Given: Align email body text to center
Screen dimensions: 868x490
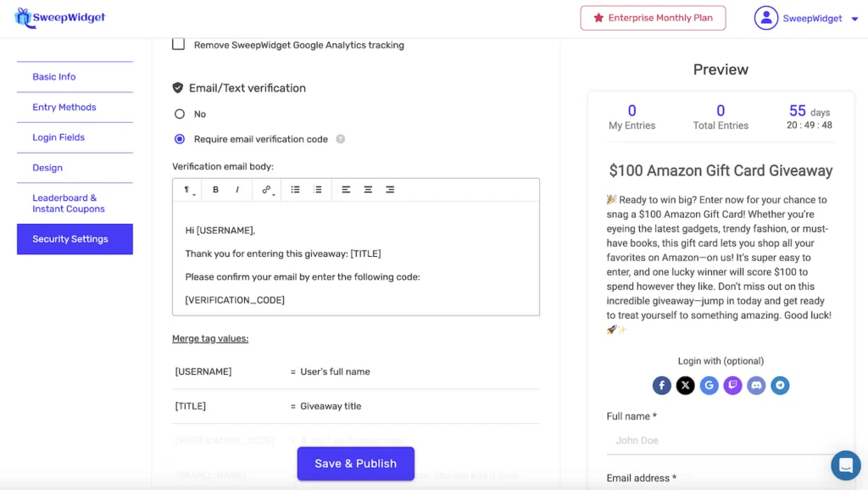Looking at the screenshot, I should (368, 190).
